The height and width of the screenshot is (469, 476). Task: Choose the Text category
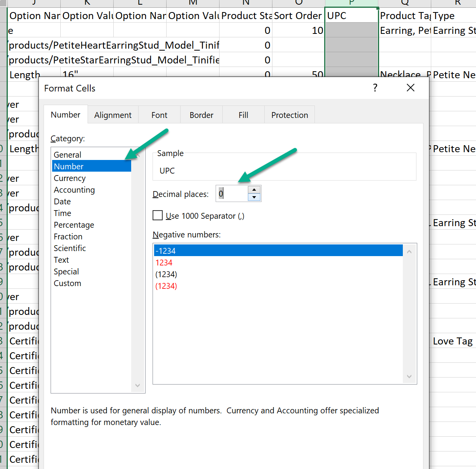[61, 260]
